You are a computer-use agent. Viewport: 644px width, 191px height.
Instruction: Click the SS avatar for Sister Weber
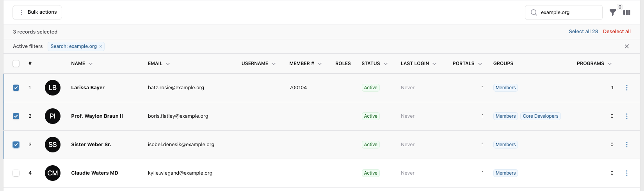click(53, 145)
